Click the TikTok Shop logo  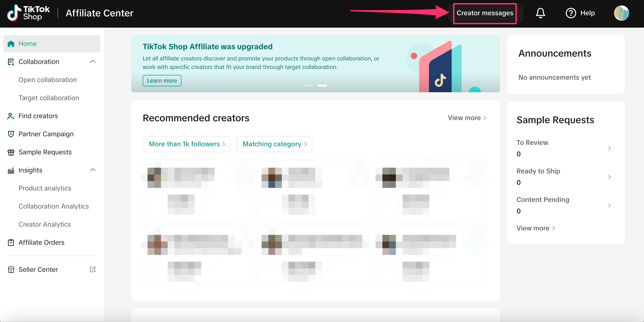[28, 13]
